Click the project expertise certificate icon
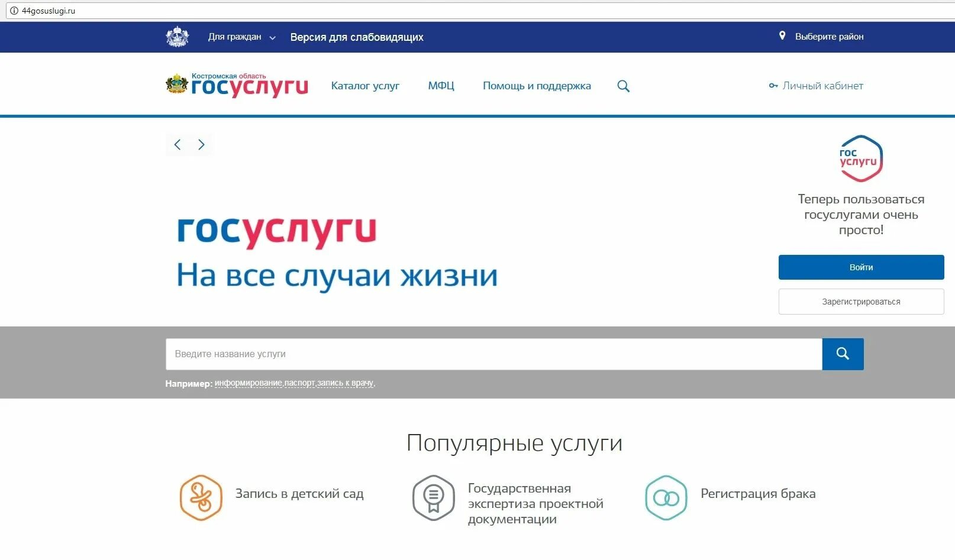The height and width of the screenshot is (560, 955). pos(434,498)
